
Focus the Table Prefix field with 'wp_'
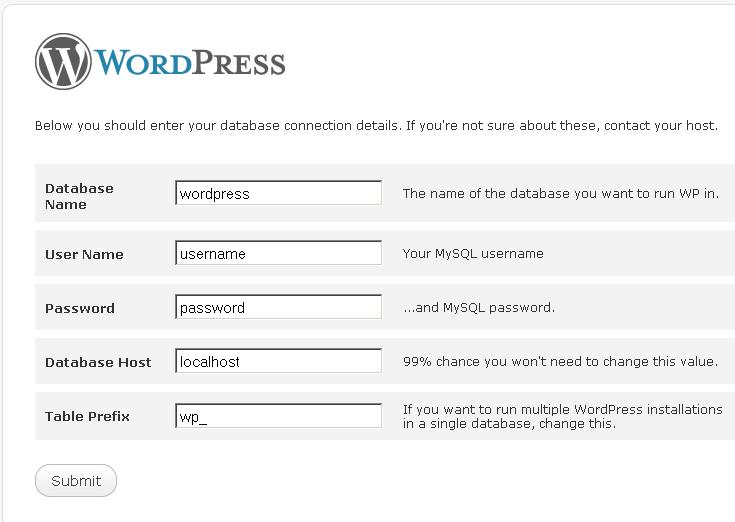pos(278,416)
